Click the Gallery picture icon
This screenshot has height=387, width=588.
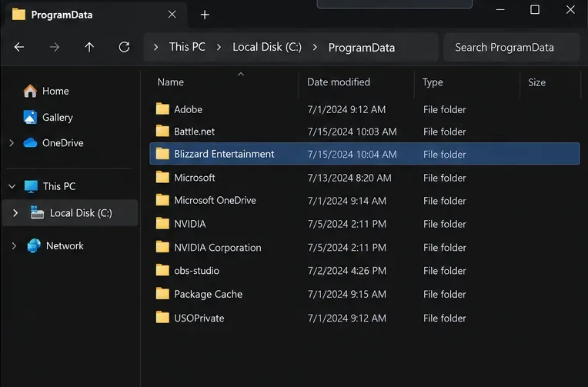(x=30, y=117)
